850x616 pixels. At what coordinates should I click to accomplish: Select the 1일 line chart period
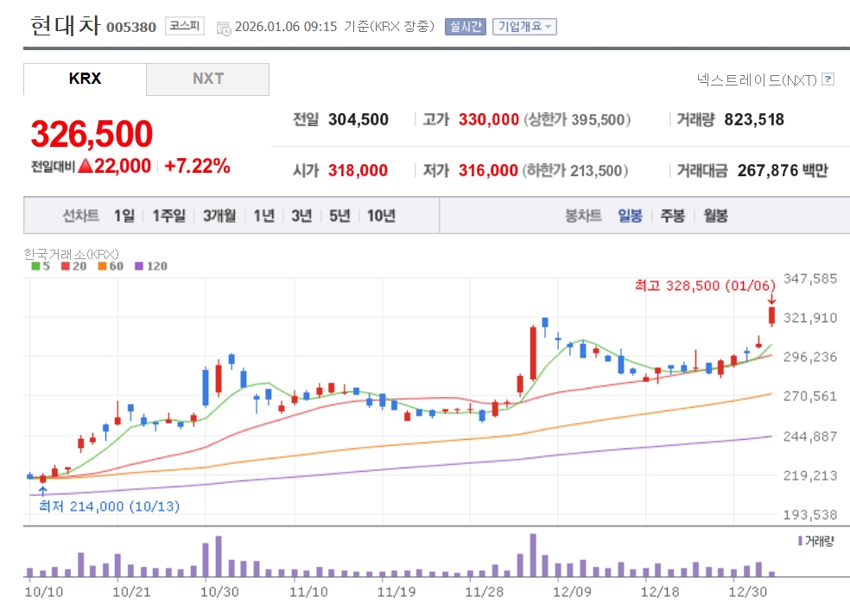[x=124, y=216]
